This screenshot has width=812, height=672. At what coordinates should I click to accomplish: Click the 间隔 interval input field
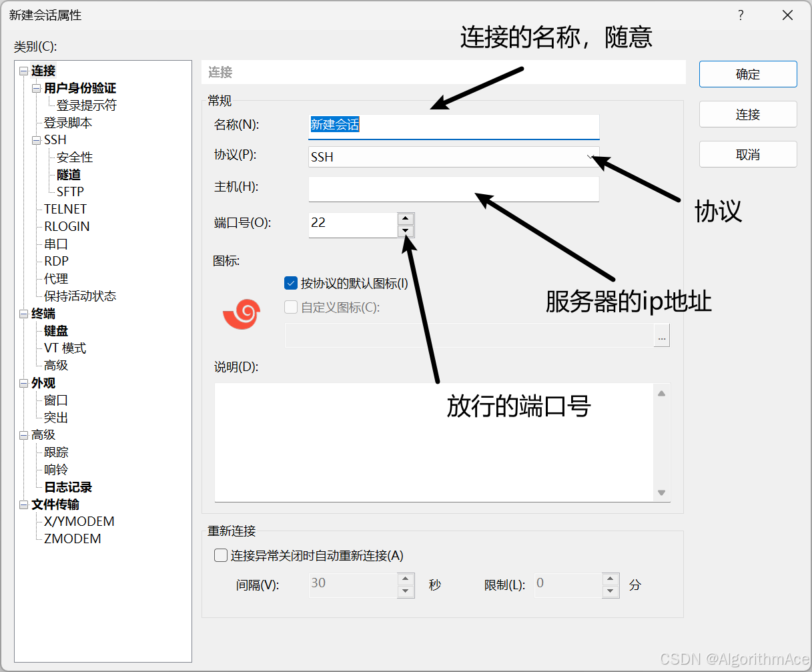coord(354,585)
